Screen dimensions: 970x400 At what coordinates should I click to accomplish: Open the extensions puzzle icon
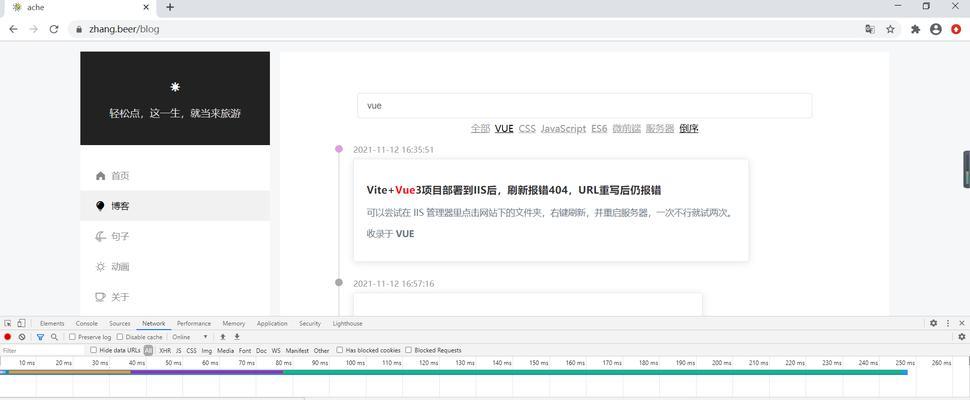[x=916, y=29]
